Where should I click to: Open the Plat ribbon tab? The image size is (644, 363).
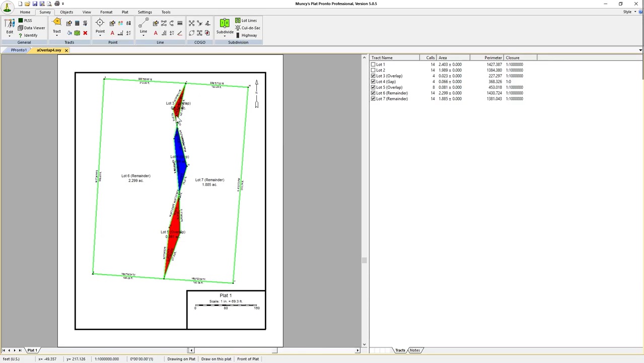pos(125,12)
